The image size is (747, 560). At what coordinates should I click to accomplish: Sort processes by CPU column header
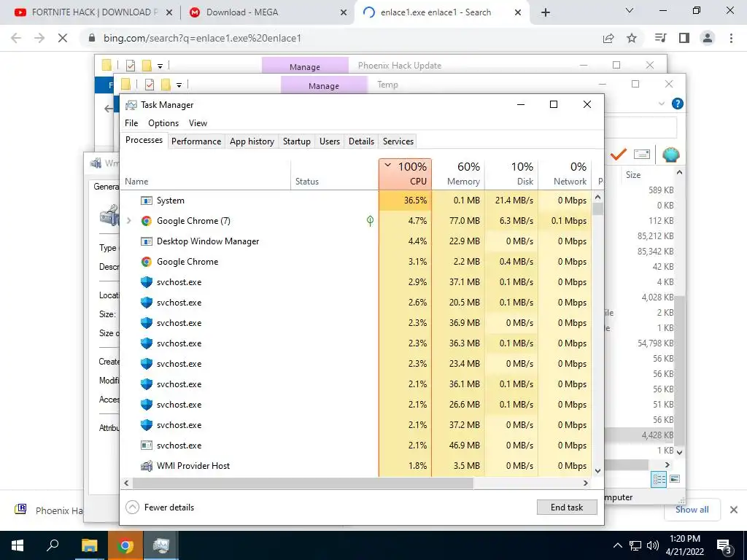click(x=405, y=174)
